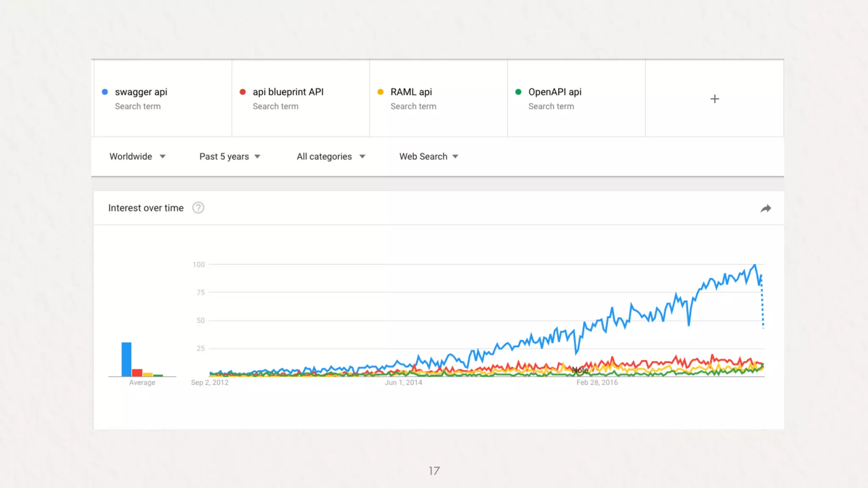Click the blue average bar
Viewport: 868px width, 488px height.
[x=126, y=359]
